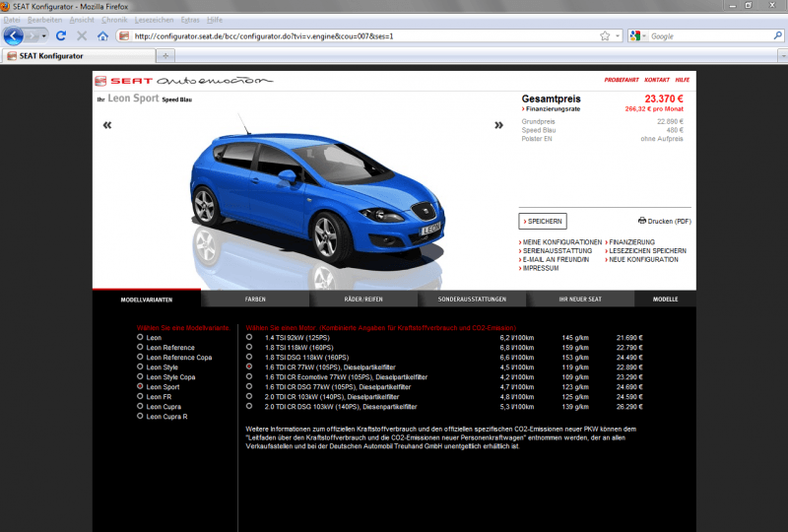The width and height of the screenshot is (788, 532).
Task: Bookmark this page with the star icon
Action: tap(605, 35)
